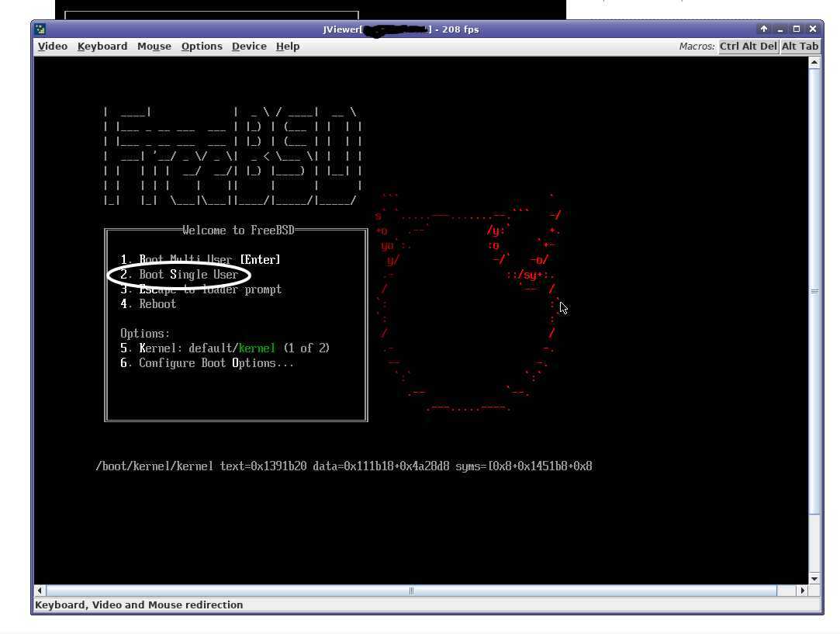Click the 'Options:' heading in boot menu
The height and width of the screenshot is (634, 840).
click(x=145, y=334)
